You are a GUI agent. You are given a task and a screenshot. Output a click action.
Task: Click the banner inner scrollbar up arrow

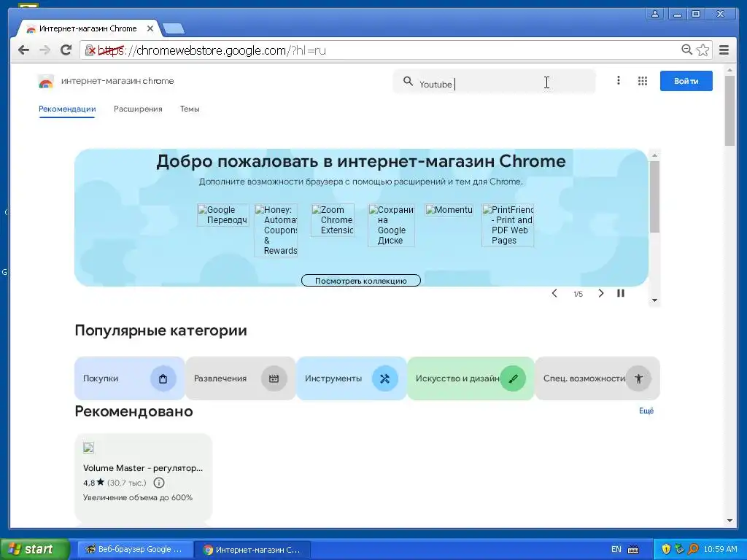654,155
